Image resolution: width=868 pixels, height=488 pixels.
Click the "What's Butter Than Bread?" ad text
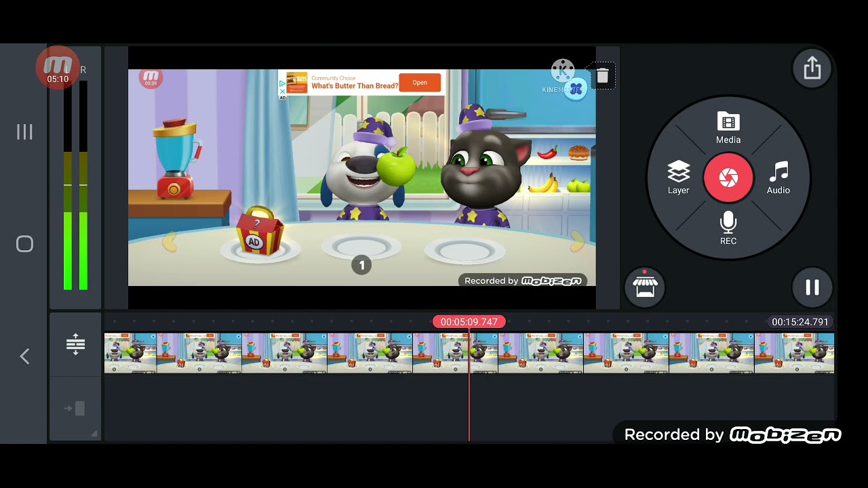pyautogui.click(x=355, y=86)
